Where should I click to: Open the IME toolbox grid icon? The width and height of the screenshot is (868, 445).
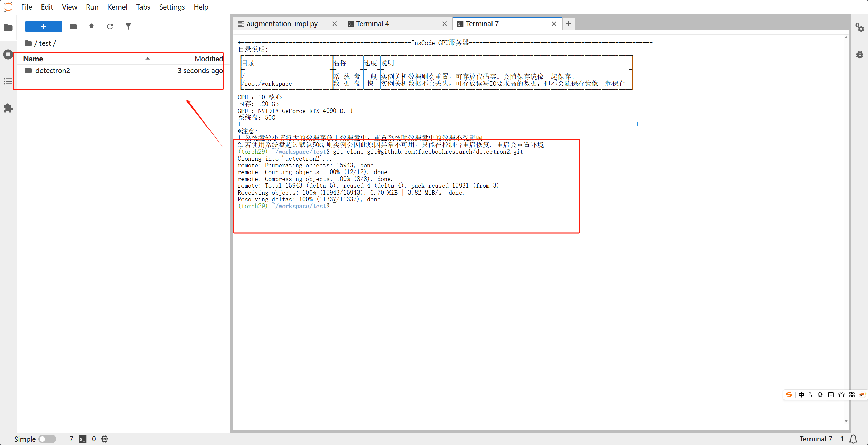tap(852, 395)
